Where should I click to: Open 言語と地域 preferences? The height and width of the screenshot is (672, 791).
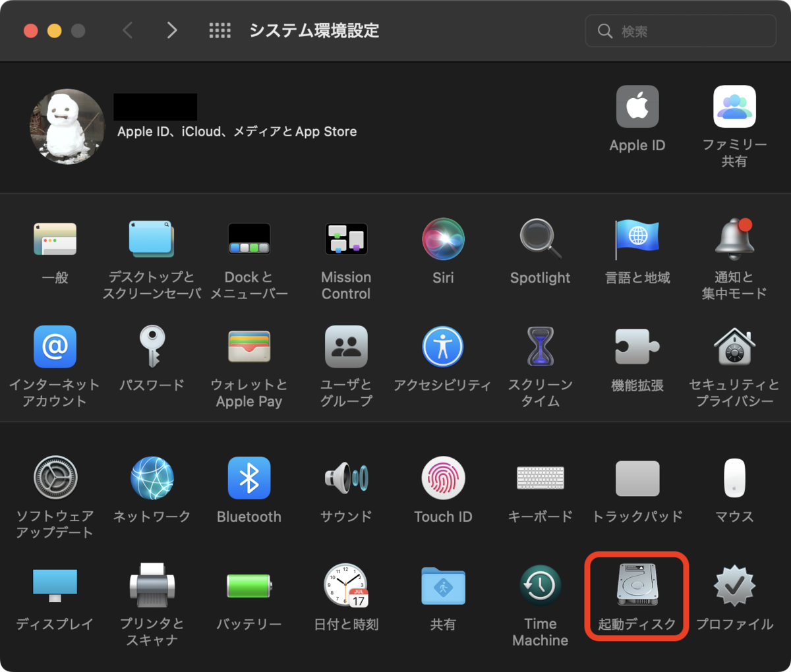tap(637, 238)
